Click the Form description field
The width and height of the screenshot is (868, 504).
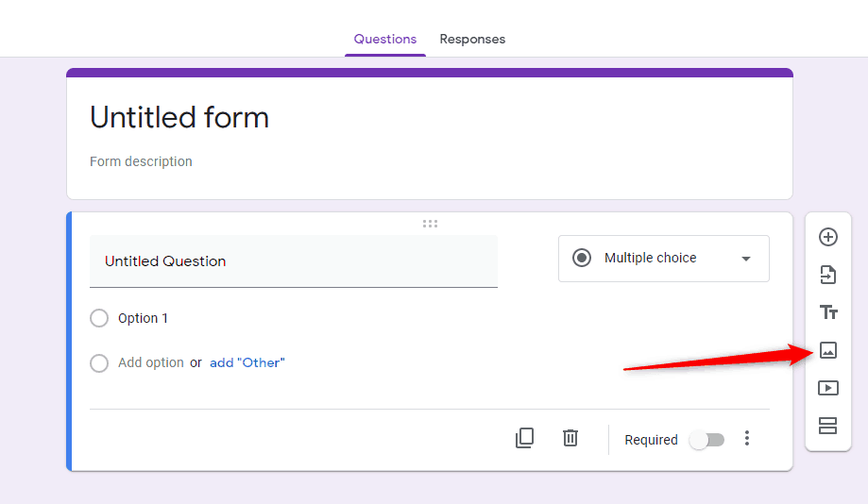[142, 161]
